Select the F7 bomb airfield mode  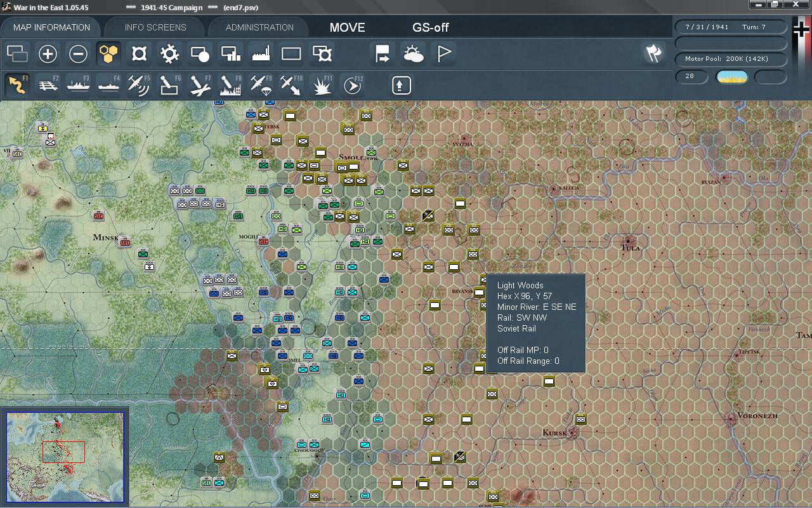click(x=200, y=85)
